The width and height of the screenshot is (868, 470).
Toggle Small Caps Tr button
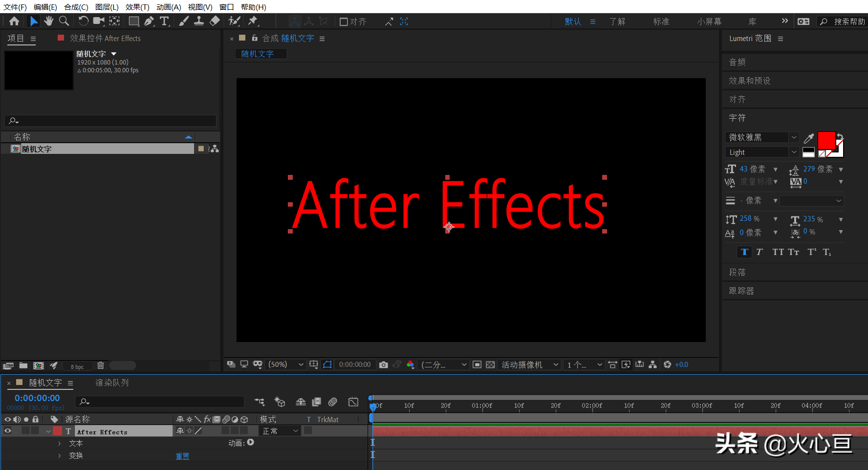793,252
